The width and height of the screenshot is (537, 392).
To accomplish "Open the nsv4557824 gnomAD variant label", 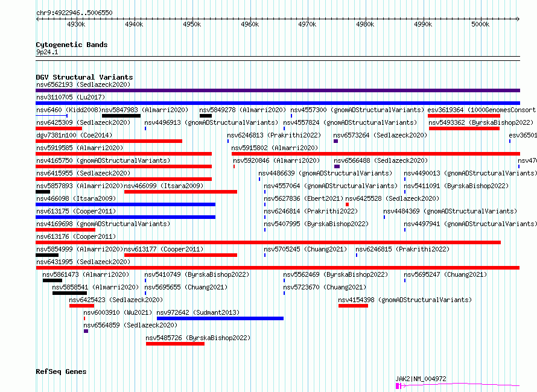I will (350, 122).
